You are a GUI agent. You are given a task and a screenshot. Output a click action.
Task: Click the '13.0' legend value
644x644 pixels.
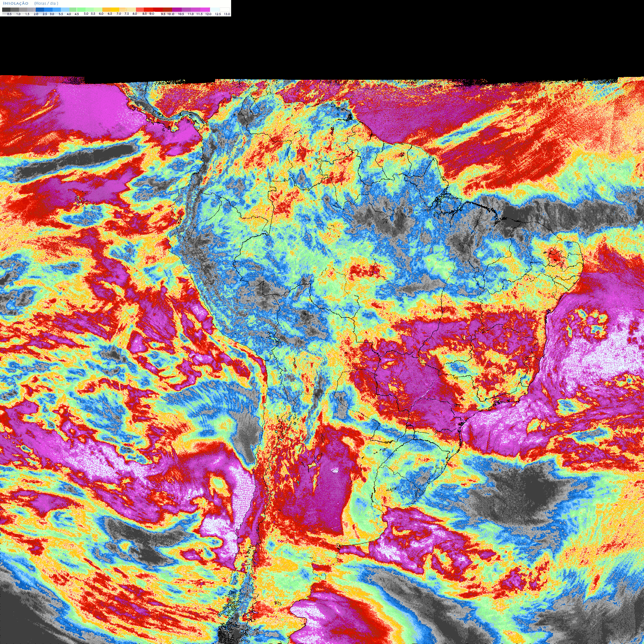coord(227,14)
